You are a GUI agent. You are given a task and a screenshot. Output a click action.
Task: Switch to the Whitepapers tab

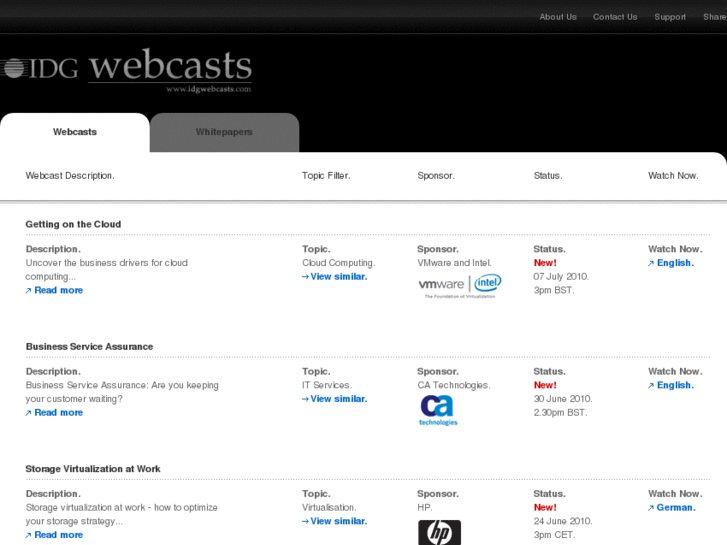pos(224,132)
